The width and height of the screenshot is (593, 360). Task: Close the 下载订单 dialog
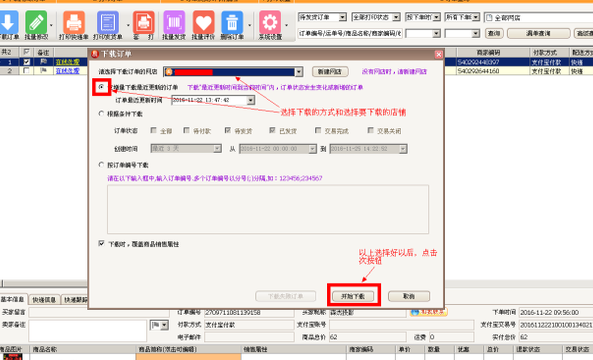[438, 54]
